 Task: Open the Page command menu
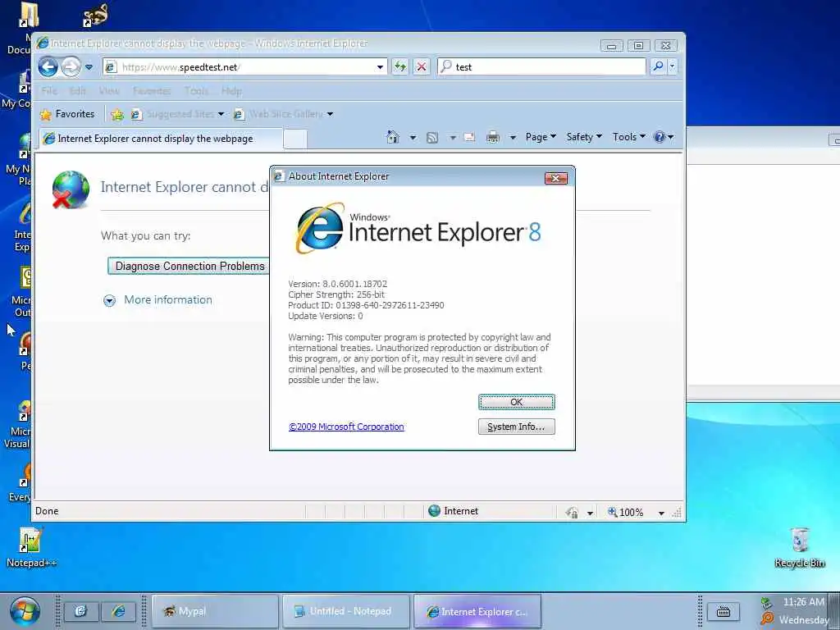541,137
